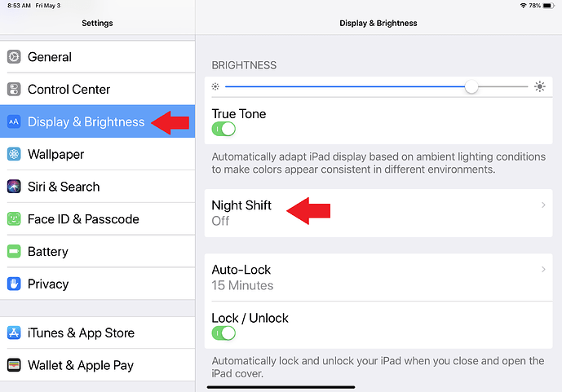562x392 pixels.
Task: Tap the iTunes & App Store icon
Action: [14, 333]
